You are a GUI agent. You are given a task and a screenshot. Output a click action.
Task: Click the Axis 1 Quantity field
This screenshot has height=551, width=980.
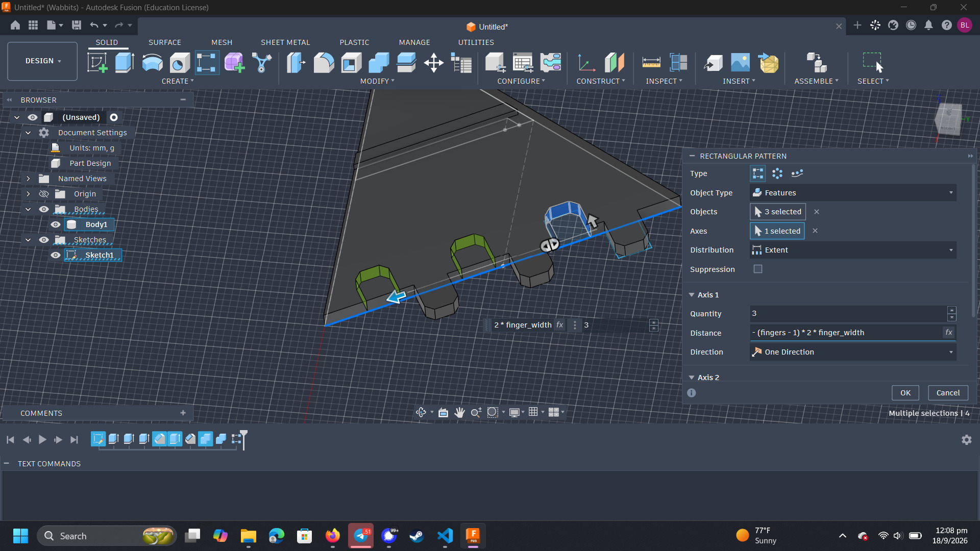coord(848,313)
